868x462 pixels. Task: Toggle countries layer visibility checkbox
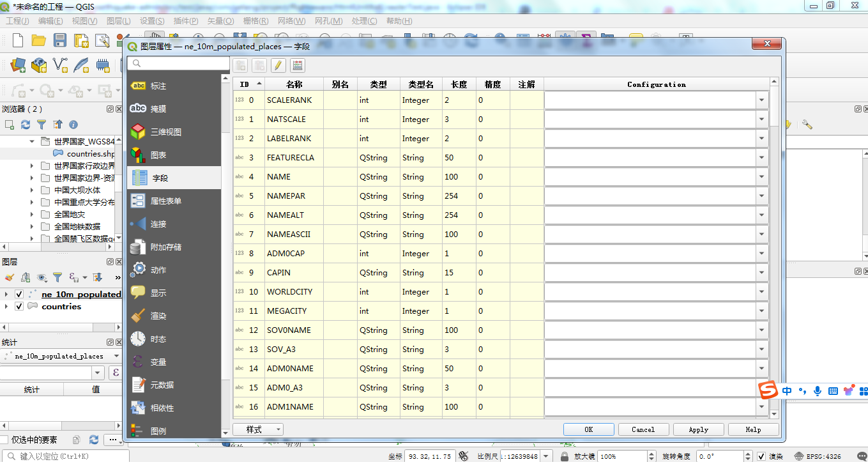tap(19, 306)
